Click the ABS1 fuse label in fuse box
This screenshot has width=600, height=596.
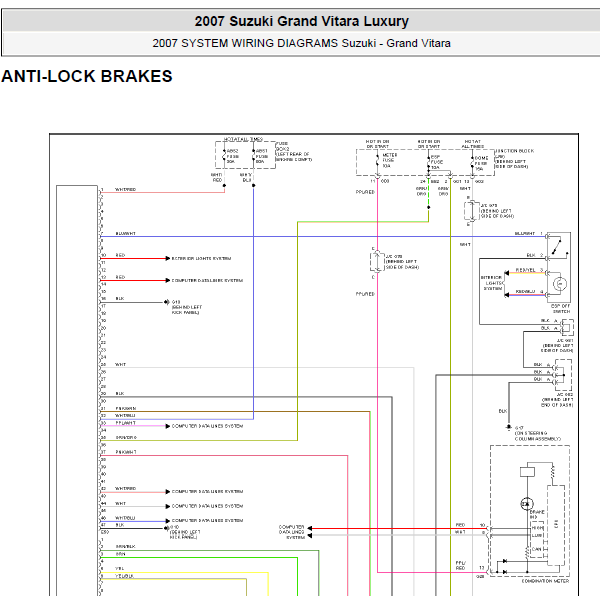tap(262, 156)
